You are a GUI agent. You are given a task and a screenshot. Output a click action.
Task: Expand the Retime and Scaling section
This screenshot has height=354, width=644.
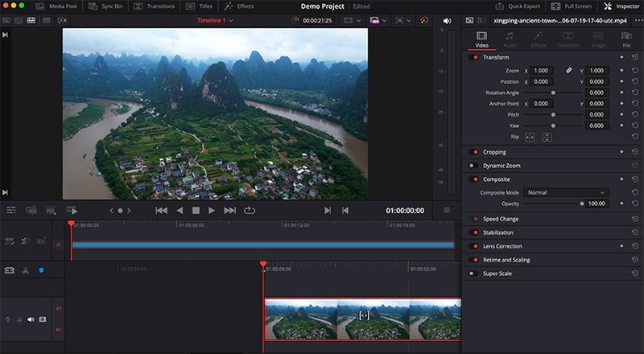[x=506, y=260]
